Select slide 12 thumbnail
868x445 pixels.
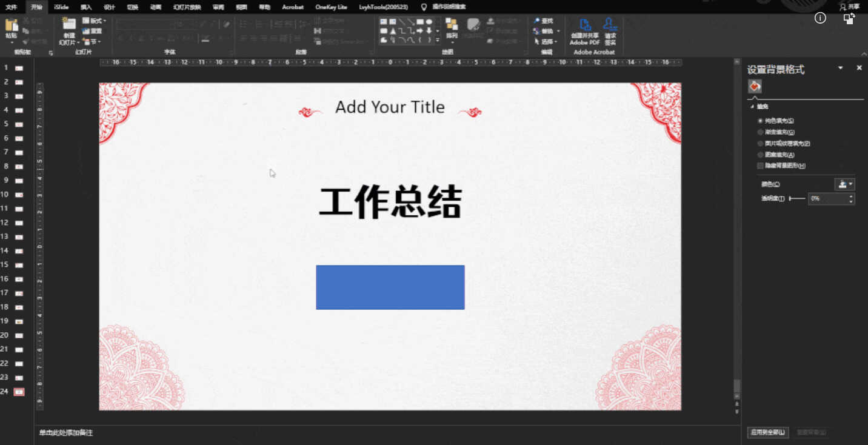[x=19, y=222]
